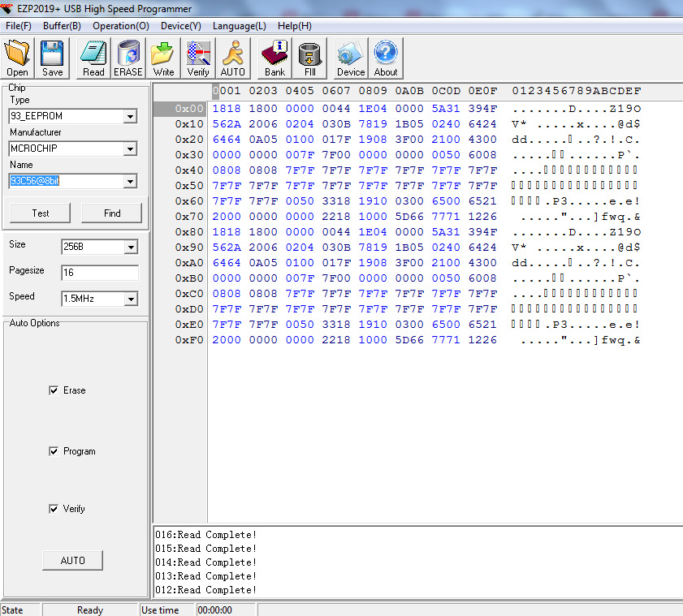Viewport: 683px width, 616px height.
Task: Expand the chip Type dropdown
Action: [x=130, y=117]
